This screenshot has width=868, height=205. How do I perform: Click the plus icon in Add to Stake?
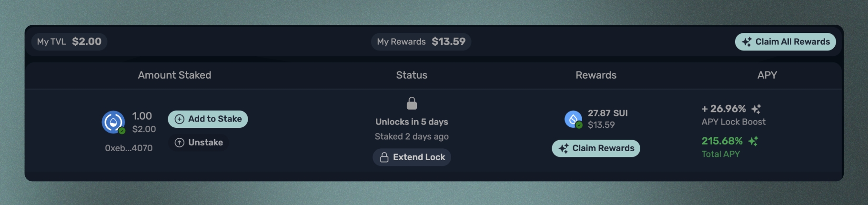(180, 119)
